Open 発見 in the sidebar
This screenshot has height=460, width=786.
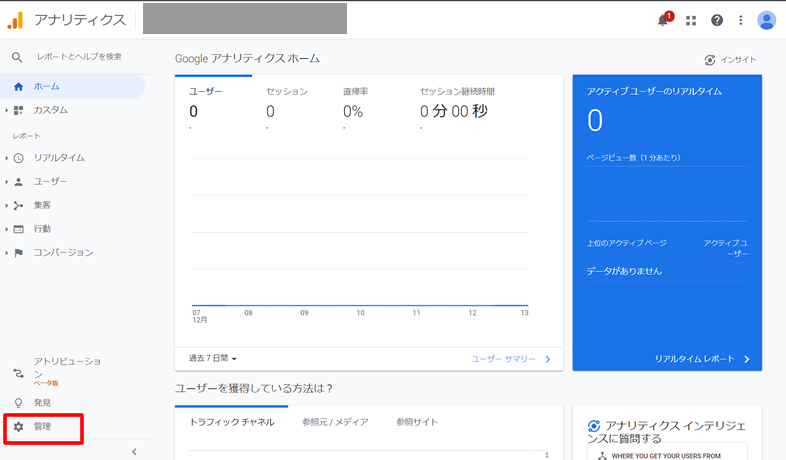point(42,403)
